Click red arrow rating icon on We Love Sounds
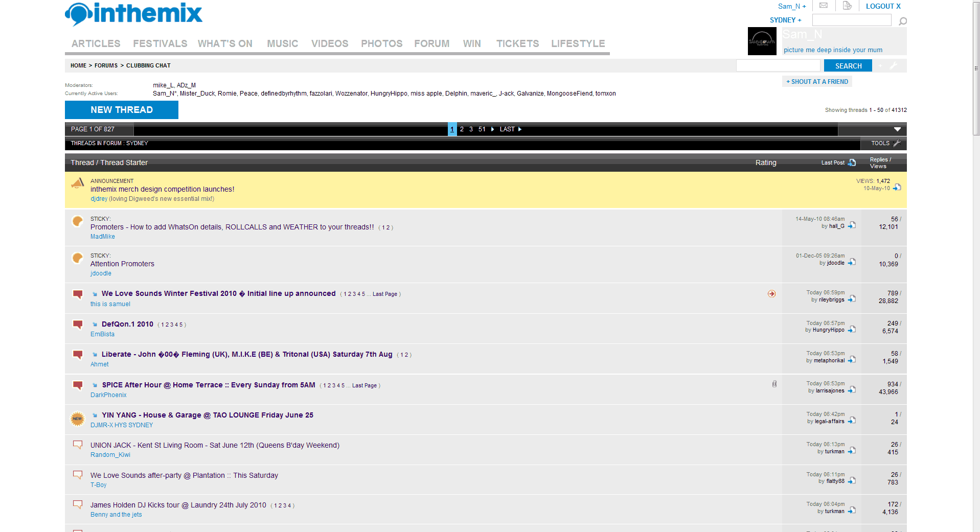This screenshot has height=532, width=980. coord(772,294)
